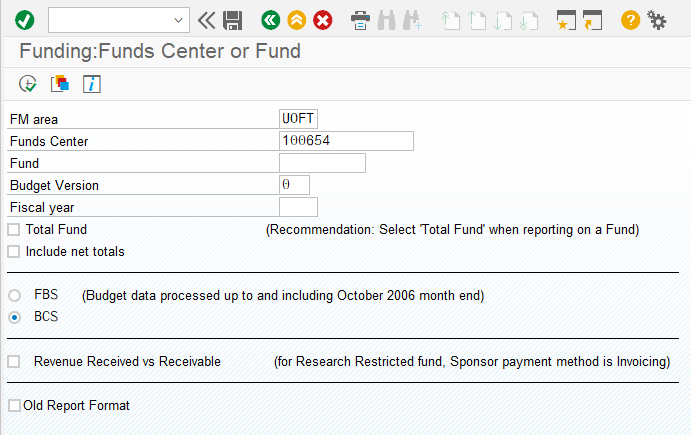
Task: Open the command field dropdown arrow
Action: coord(178,20)
